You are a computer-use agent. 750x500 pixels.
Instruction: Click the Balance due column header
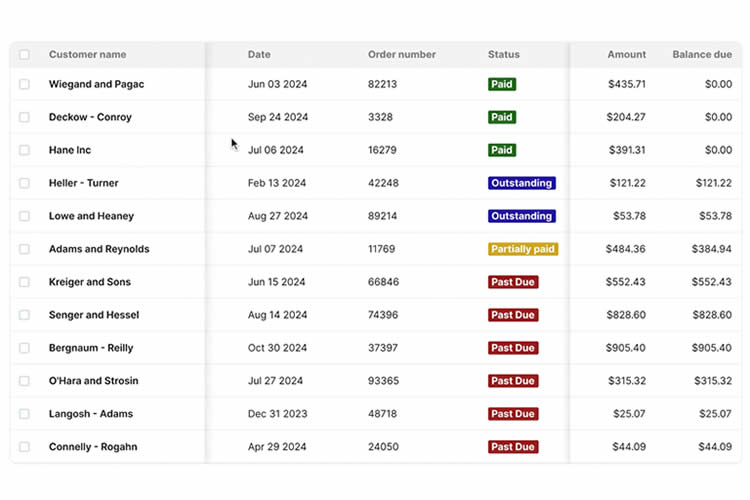tap(701, 55)
